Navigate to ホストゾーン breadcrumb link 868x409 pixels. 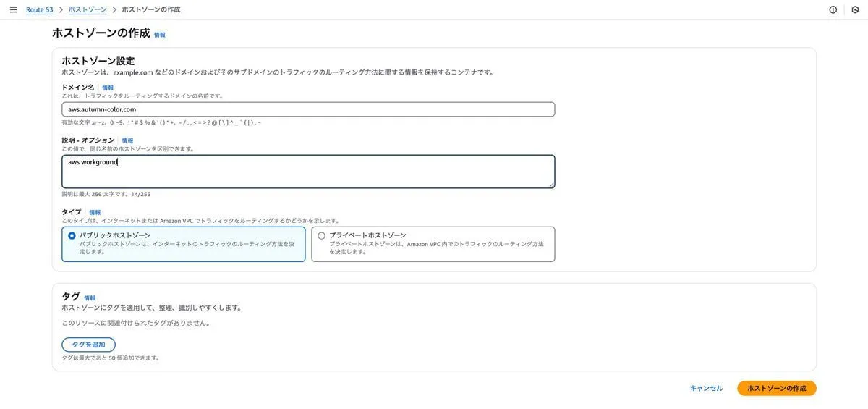pyautogui.click(x=88, y=9)
